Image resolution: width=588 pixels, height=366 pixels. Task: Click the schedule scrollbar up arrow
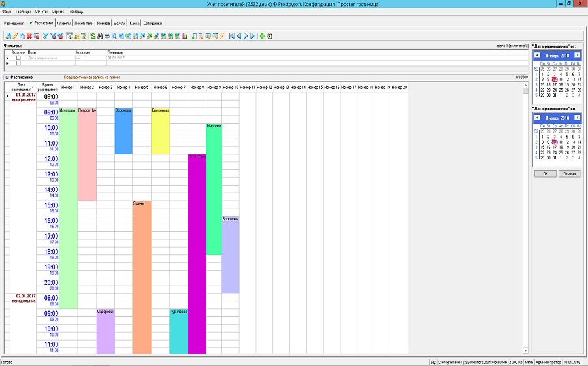525,86
